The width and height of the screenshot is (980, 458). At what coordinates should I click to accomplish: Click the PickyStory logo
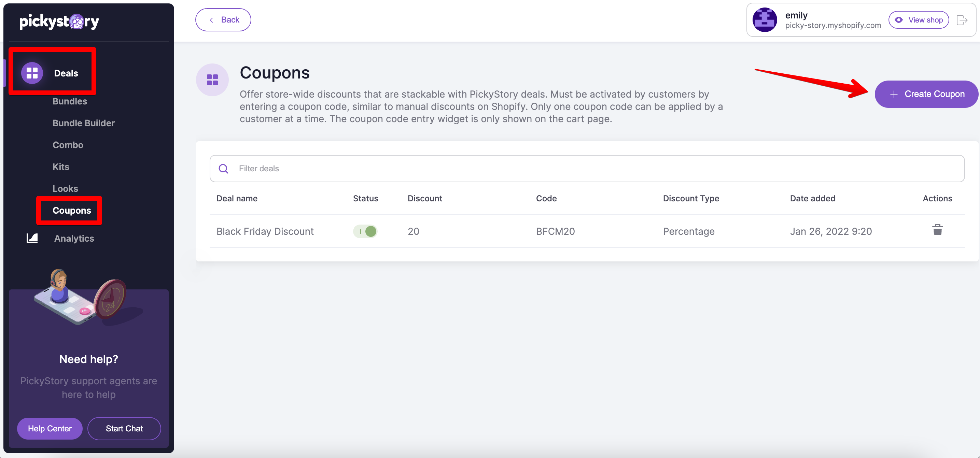click(x=59, y=22)
